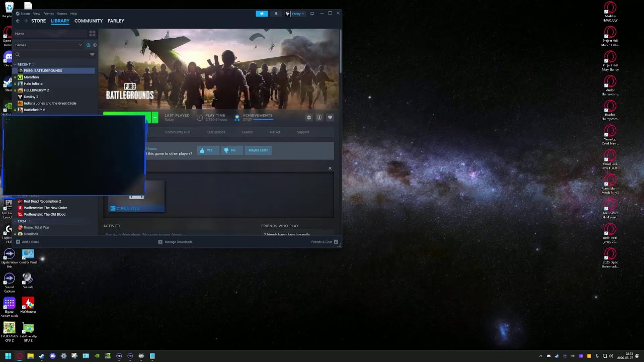The width and height of the screenshot is (644, 362).
Task: Open Manage Downloads
Action: (x=175, y=242)
